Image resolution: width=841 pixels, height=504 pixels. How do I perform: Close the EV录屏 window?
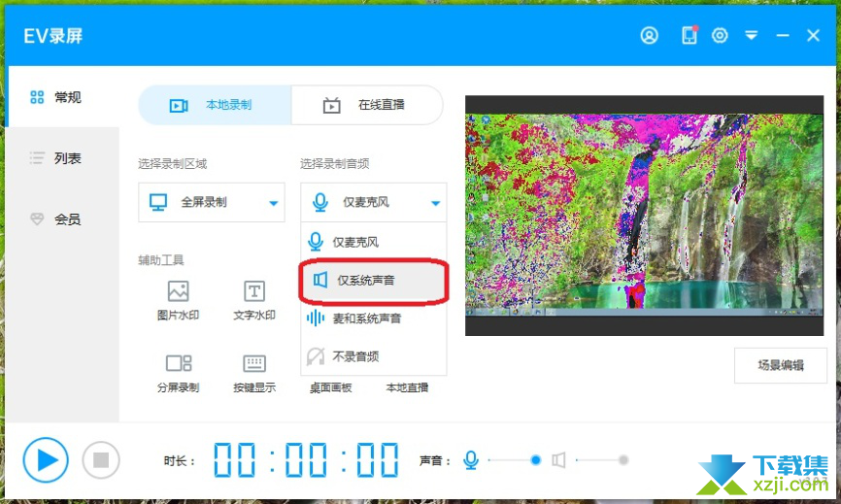[813, 35]
